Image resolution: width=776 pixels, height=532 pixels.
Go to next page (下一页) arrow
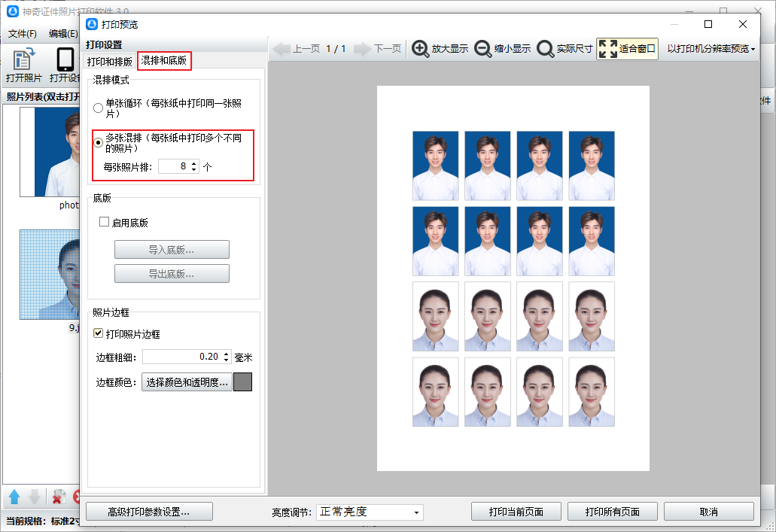pyautogui.click(x=363, y=49)
